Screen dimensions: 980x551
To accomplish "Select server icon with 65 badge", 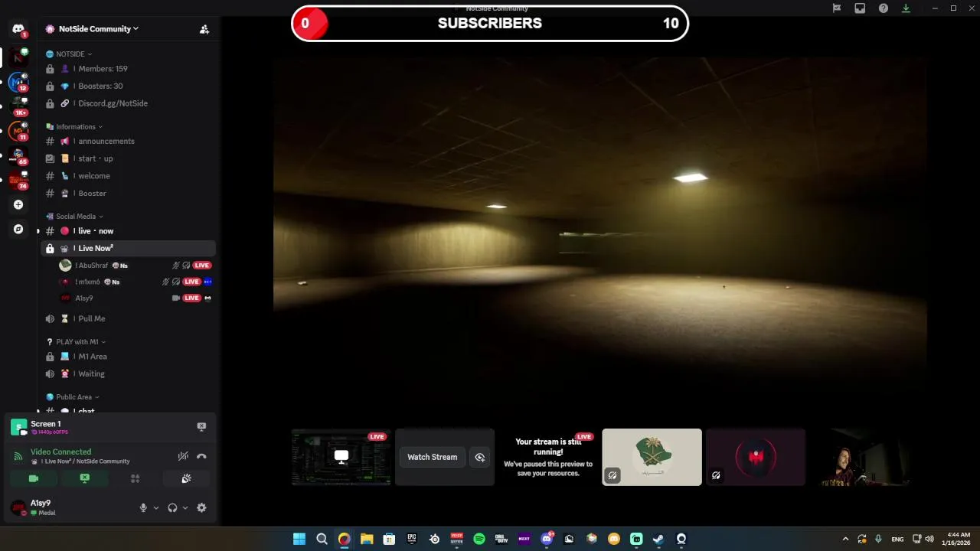I will click(18, 155).
